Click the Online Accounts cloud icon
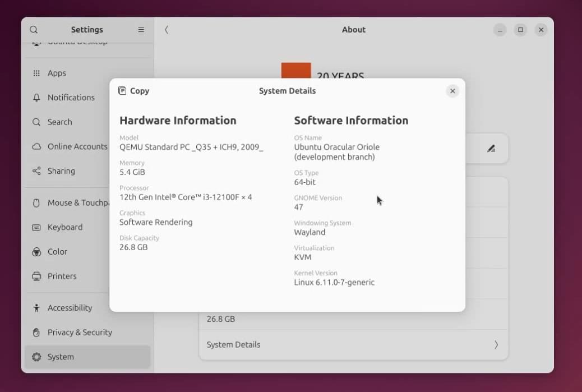This screenshot has width=582, height=392. coord(36,146)
